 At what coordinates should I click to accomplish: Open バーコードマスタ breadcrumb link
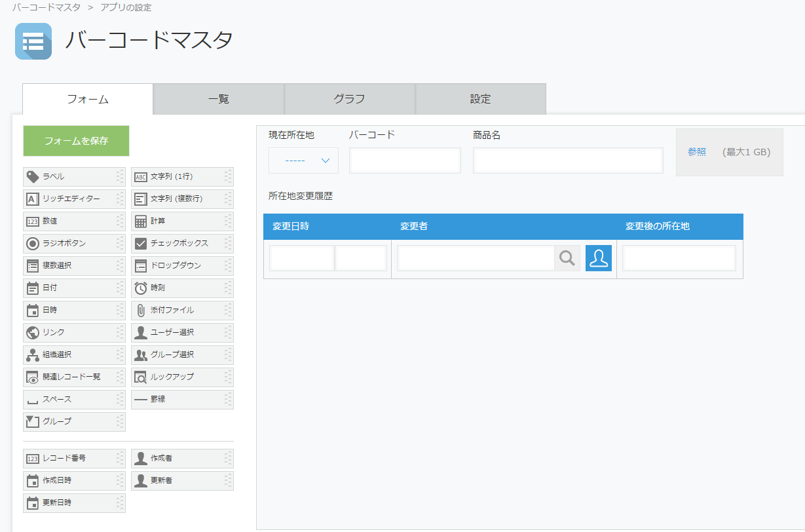click(x=46, y=8)
